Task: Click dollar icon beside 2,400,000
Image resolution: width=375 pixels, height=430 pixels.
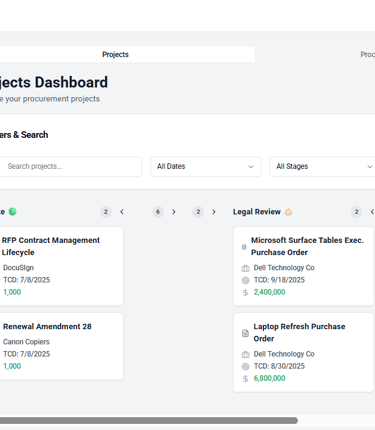Action: pyautogui.click(x=245, y=292)
